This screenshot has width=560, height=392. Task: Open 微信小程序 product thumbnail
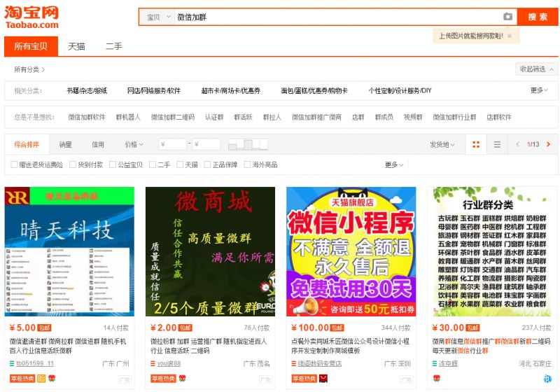[x=351, y=251]
